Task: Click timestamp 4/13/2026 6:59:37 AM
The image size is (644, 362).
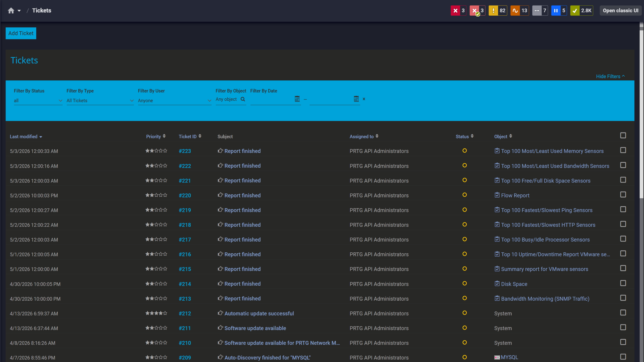Action: 34,313
